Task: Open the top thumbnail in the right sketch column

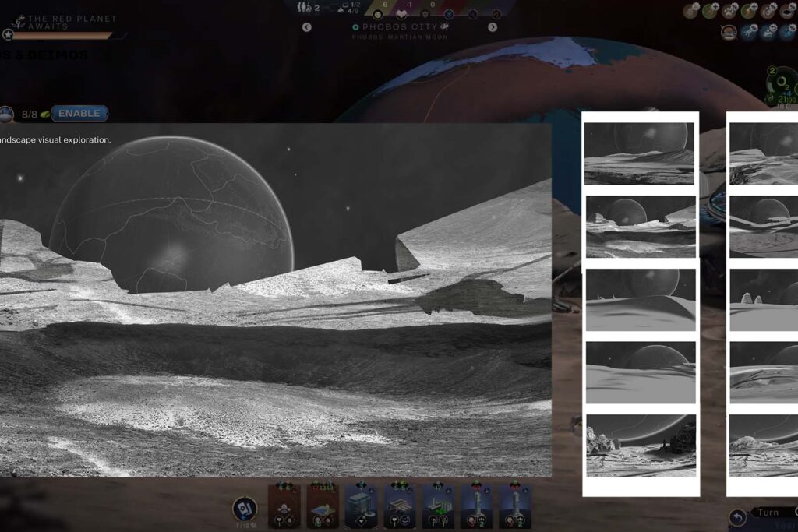Action: tap(764, 153)
